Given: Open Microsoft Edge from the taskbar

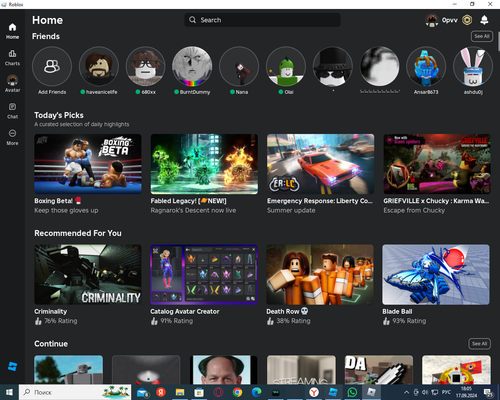Looking at the screenshot, I should click(x=256, y=392).
